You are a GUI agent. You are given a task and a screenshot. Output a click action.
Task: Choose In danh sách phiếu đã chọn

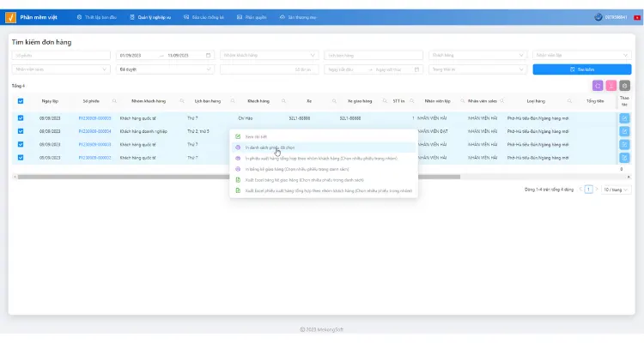[x=324, y=147]
